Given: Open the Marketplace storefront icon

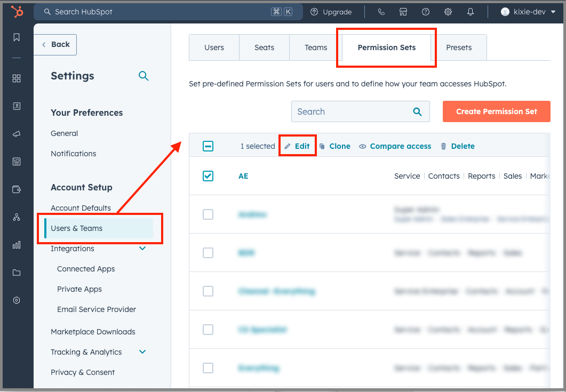Looking at the screenshot, I should [403, 12].
